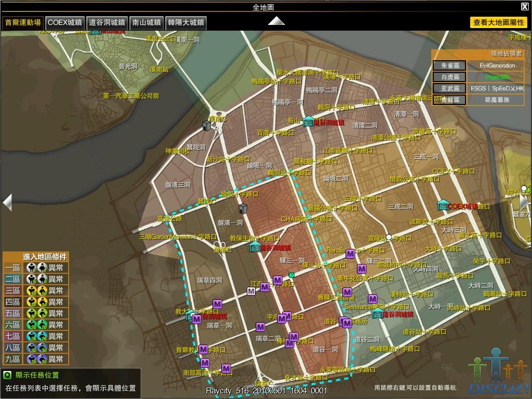Click the 鶴灘站十字路口 label

(505, 294)
